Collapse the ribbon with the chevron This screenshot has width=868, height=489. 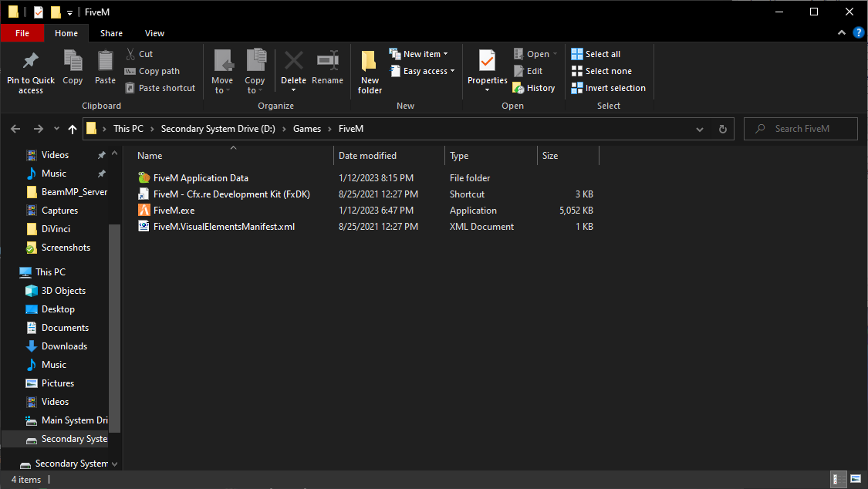coord(842,32)
